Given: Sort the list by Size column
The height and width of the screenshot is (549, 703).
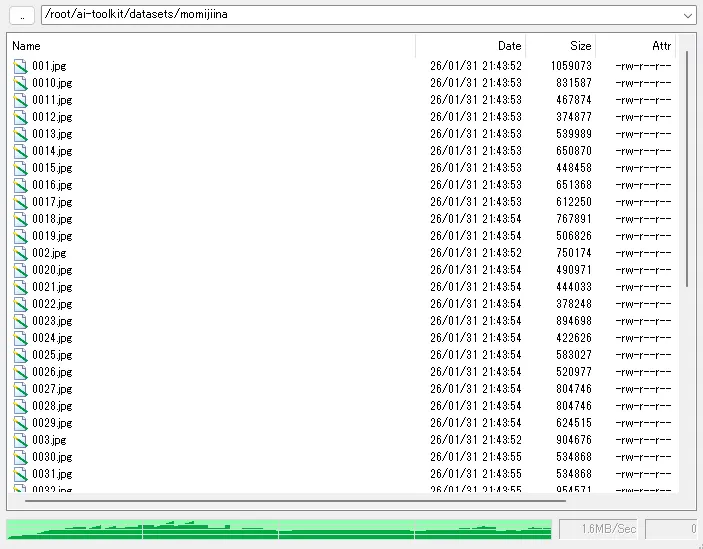Looking at the screenshot, I should click(561, 46).
